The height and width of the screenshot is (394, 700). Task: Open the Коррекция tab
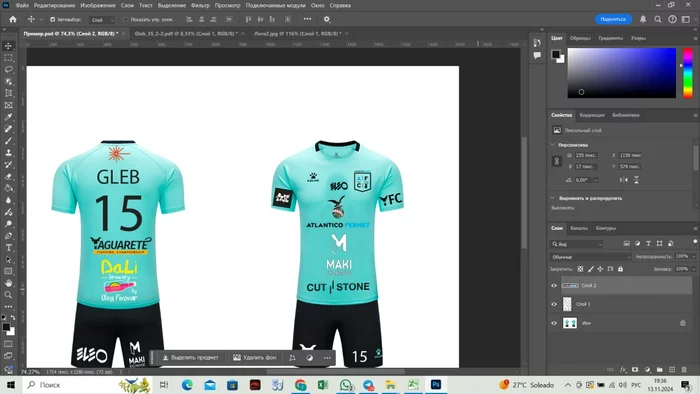tap(592, 115)
